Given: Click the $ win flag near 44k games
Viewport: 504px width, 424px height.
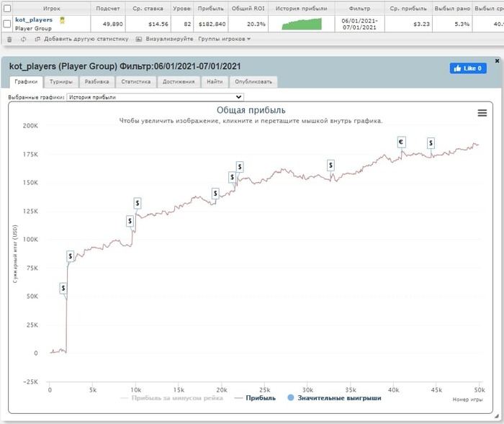Looking at the screenshot, I should tap(431, 143).
